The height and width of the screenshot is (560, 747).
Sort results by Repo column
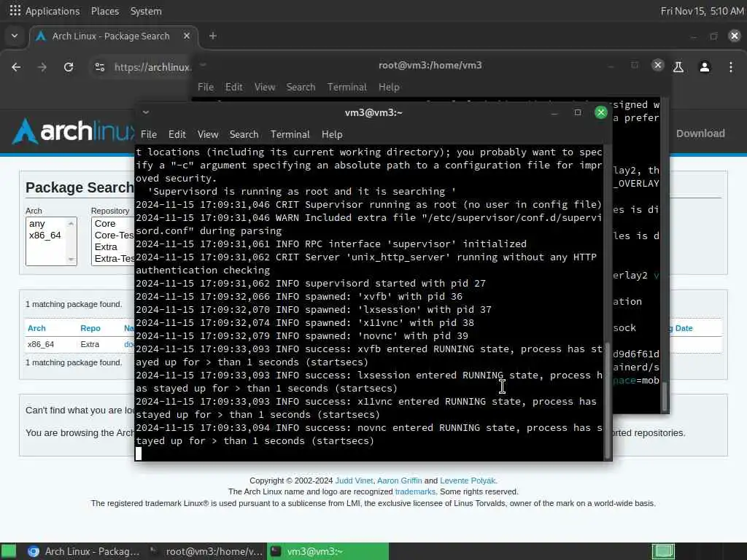click(x=90, y=328)
